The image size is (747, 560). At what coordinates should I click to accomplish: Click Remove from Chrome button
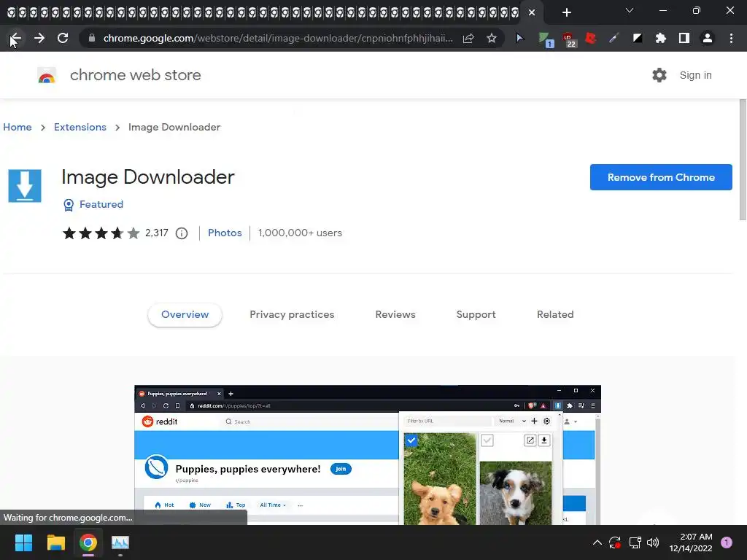coord(661,177)
